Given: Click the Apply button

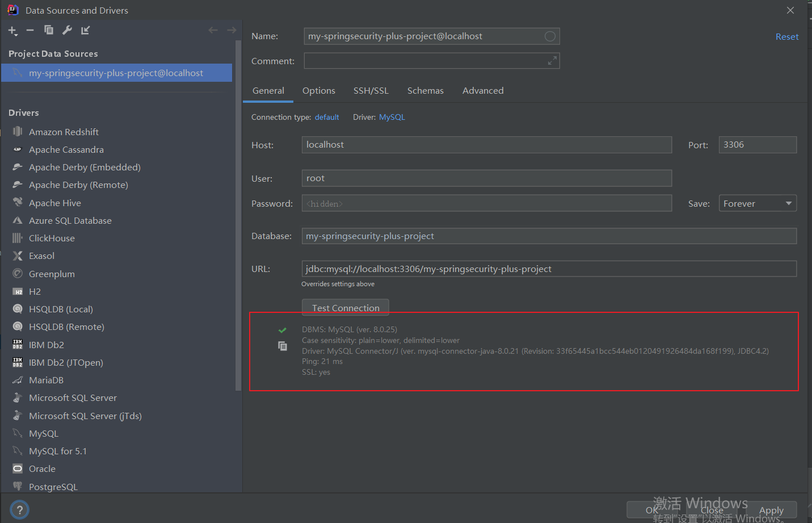Looking at the screenshot, I should (771, 510).
